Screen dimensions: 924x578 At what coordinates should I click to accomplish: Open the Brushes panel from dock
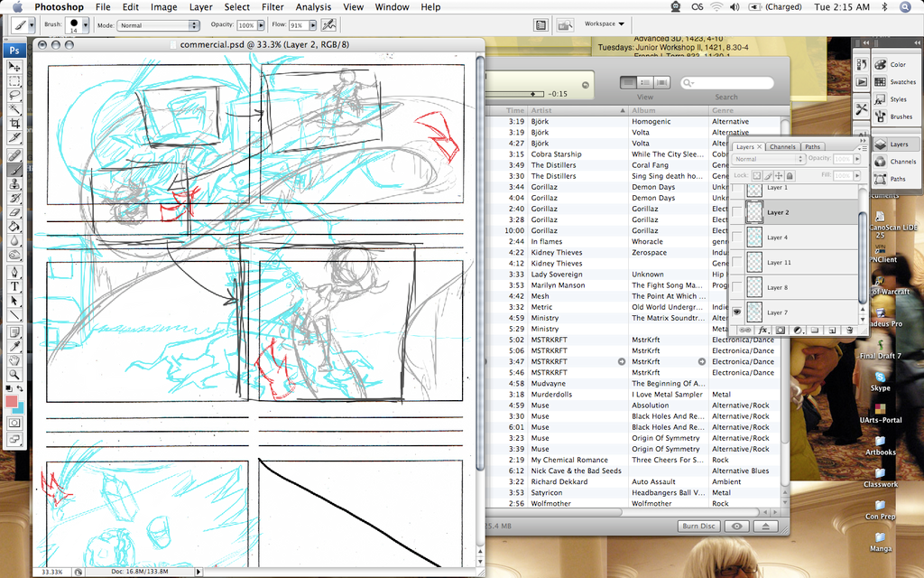894,117
